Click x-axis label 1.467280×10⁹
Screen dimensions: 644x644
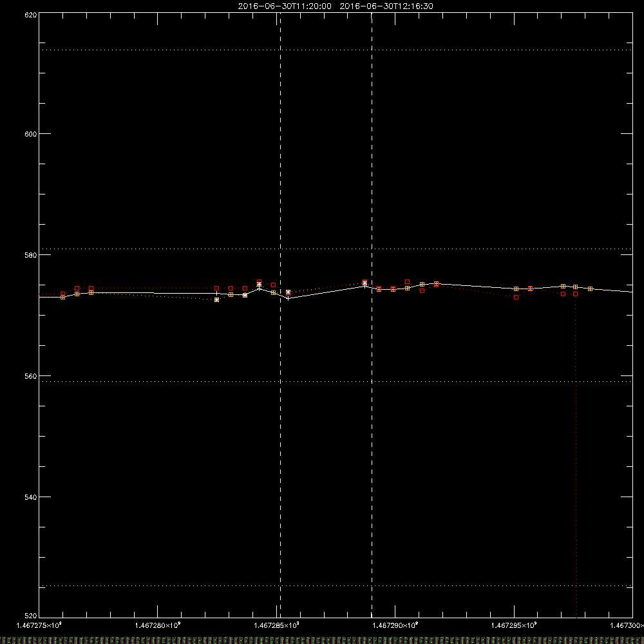[x=158, y=625]
